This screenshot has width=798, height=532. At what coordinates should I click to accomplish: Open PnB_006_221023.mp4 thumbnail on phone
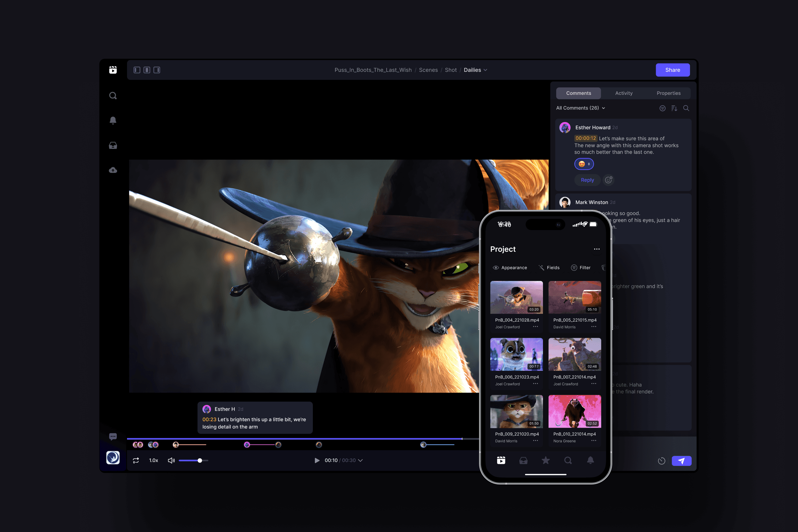(516, 354)
